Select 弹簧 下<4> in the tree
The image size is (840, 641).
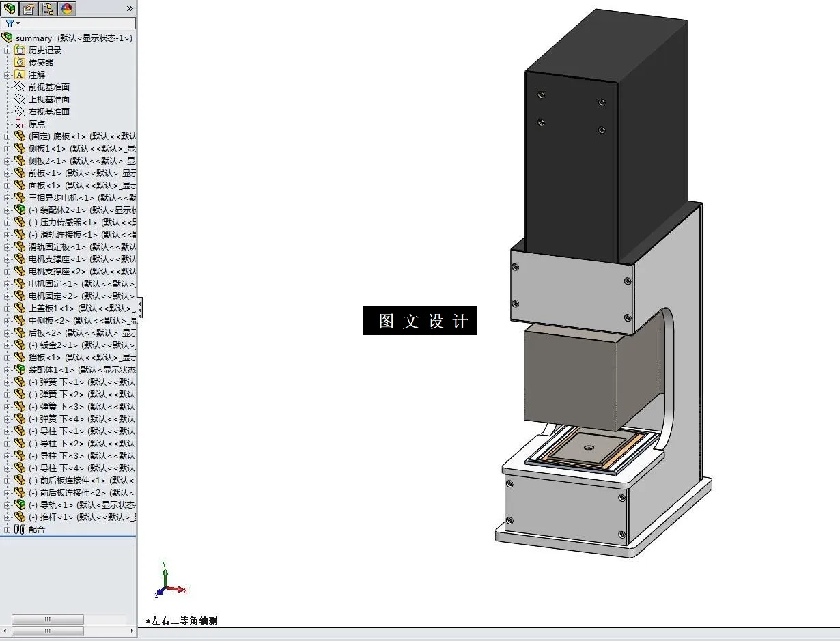click(82, 418)
